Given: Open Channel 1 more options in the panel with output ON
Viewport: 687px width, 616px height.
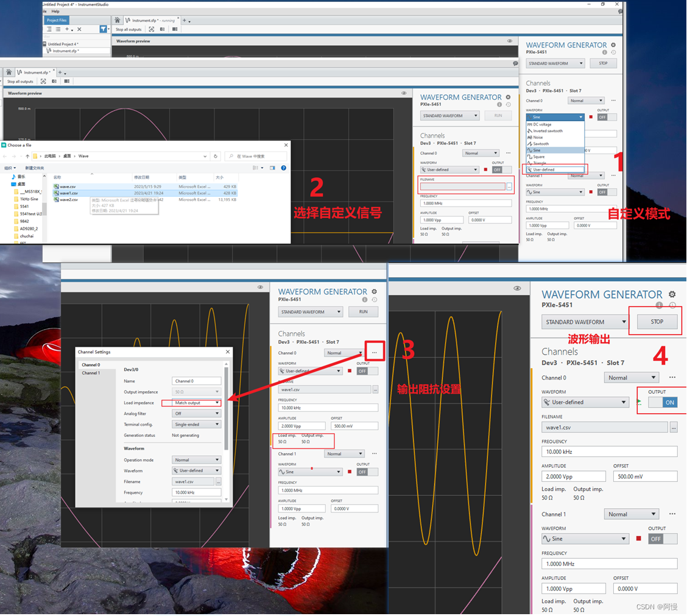Looking at the screenshot, I should [x=672, y=514].
